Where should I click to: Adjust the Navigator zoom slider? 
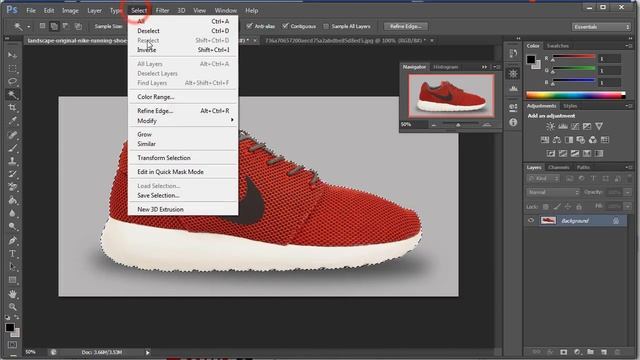click(458, 124)
